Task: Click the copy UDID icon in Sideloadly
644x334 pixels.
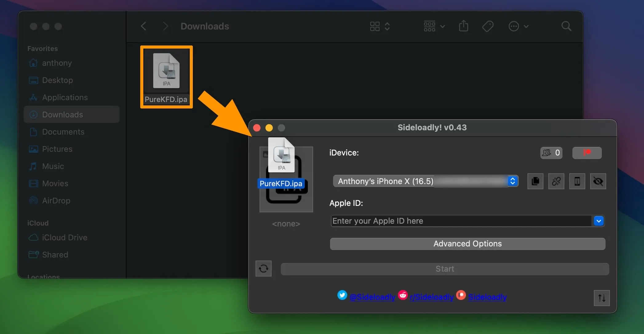Action: pyautogui.click(x=535, y=181)
